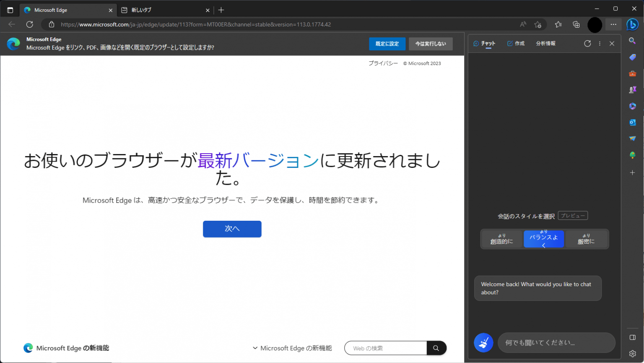Open Outlook from the sidebar
The image size is (644, 363).
633,122
